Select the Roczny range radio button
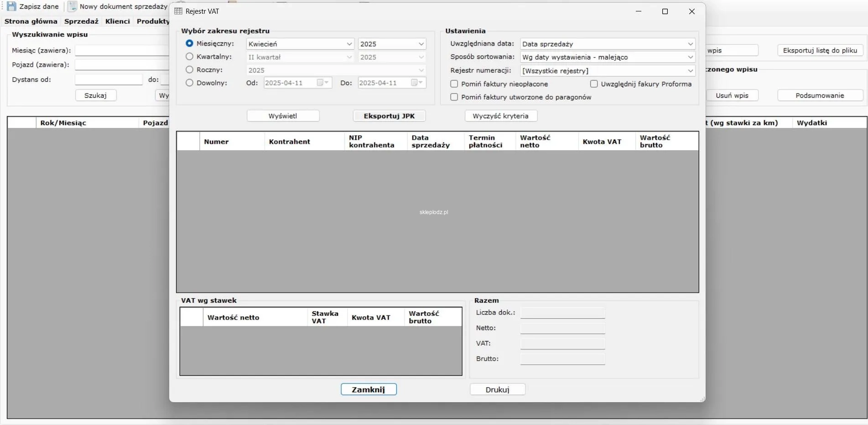The image size is (868, 425). click(189, 70)
